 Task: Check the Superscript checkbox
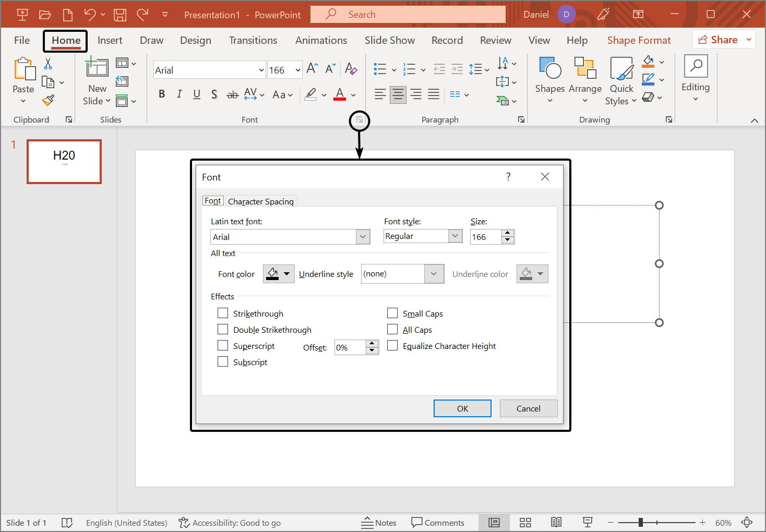(x=223, y=345)
